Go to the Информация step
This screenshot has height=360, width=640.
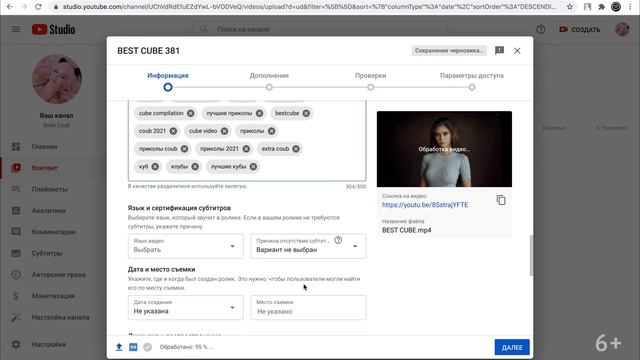168,81
